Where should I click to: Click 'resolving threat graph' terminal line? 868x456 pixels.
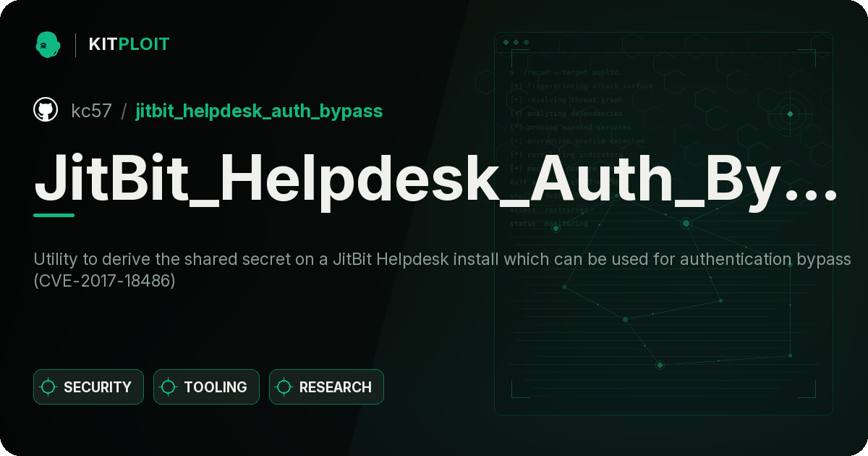click(566, 100)
